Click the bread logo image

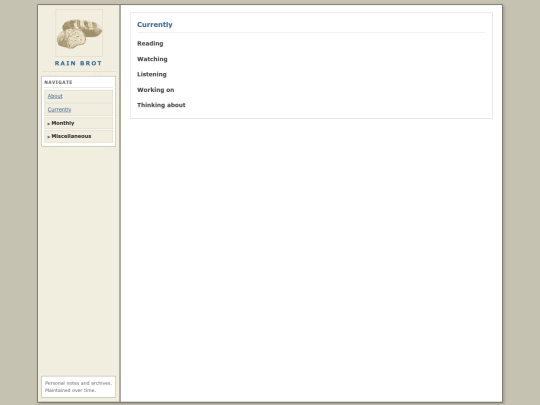pos(79,33)
